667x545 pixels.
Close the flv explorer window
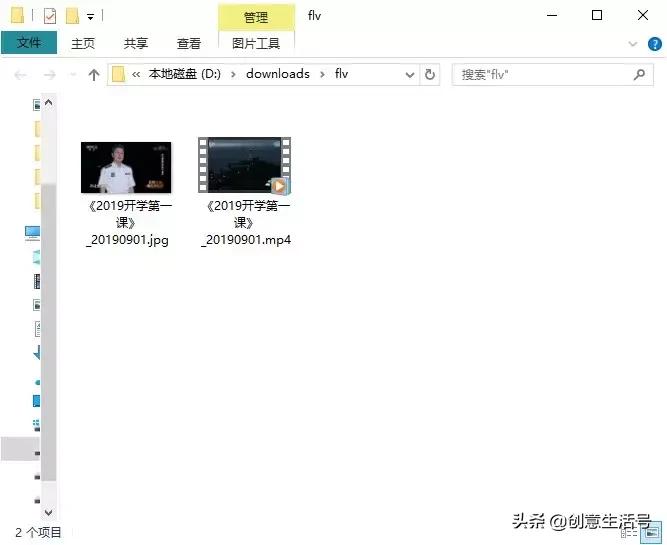pyautogui.click(x=643, y=15)
